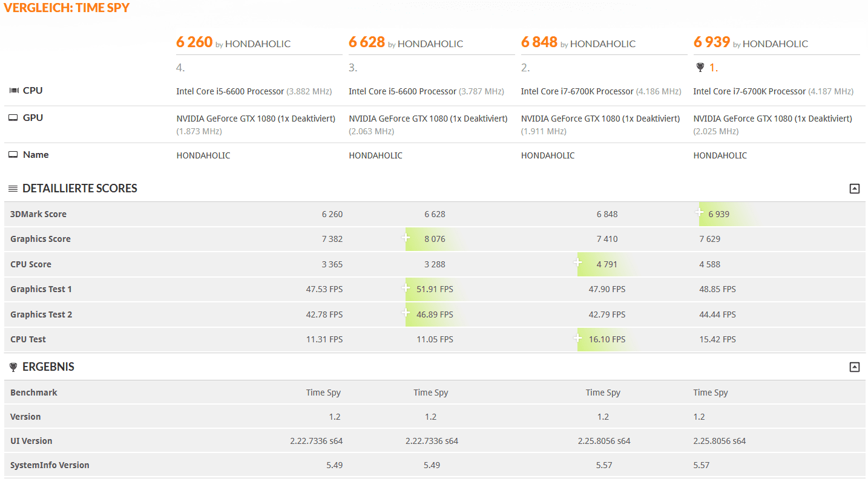The image size is (868, 479).
Task: Click rank number 2. under 6 848
Action: (525, 68)
